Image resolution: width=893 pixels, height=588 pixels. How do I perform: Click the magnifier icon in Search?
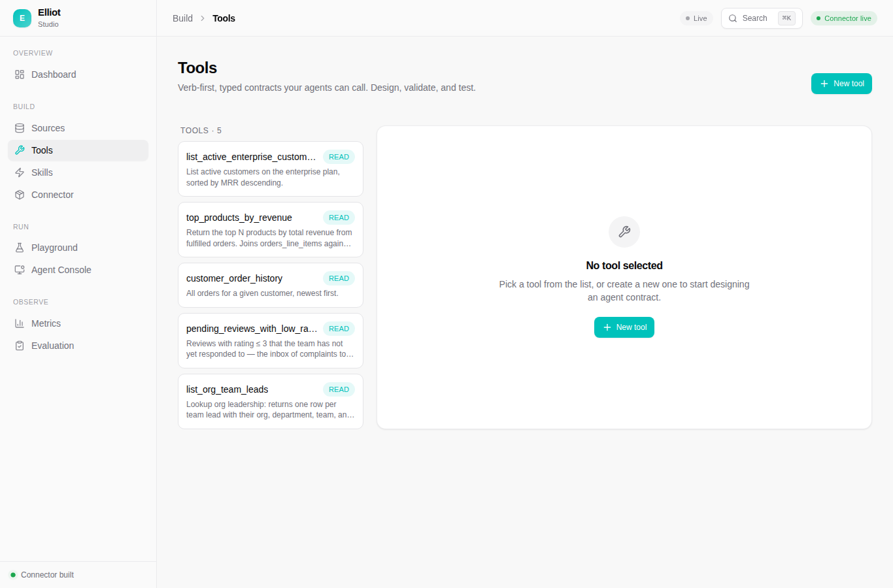733,18
